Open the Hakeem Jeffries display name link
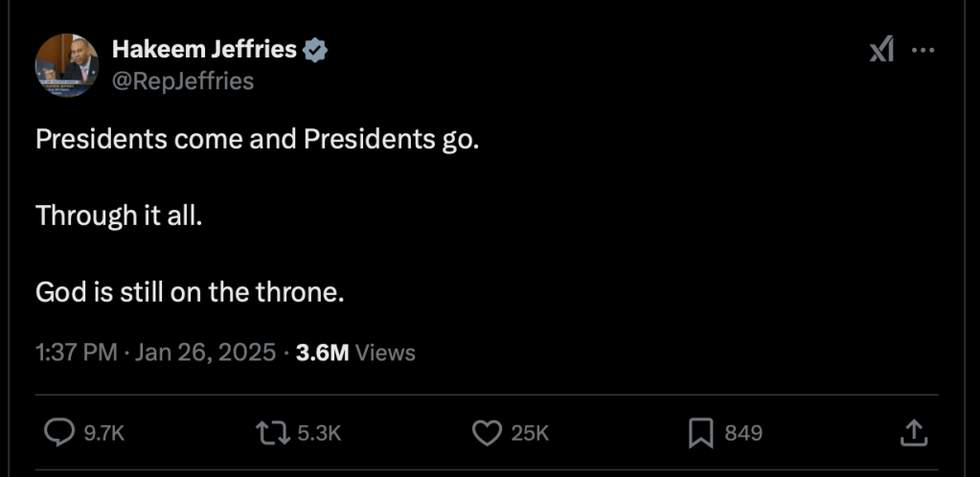 [204, 50]
